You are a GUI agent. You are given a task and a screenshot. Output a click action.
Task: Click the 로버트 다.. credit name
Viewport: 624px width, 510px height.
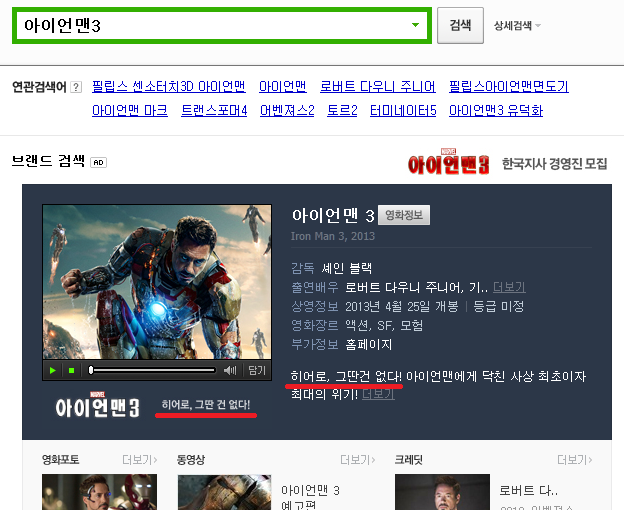click(x=528, y=491)
